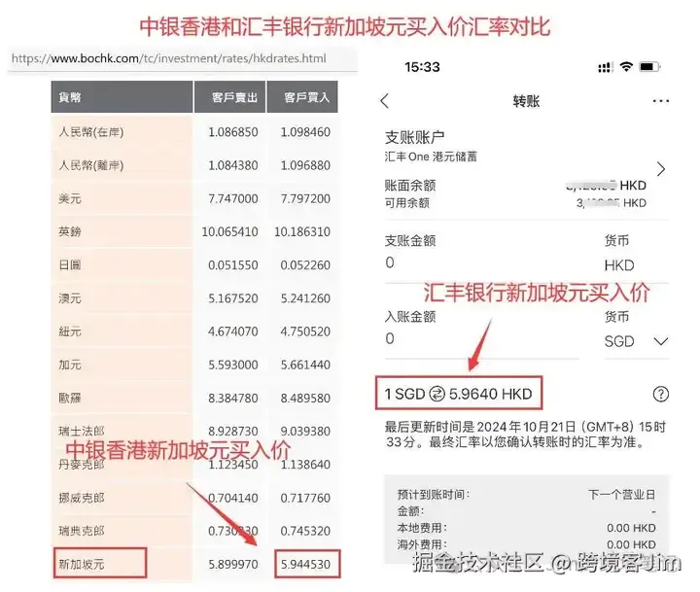Select the 人民幣(離岸) currency row
This screenshot has width=700, height=592.
coord(194,165)
